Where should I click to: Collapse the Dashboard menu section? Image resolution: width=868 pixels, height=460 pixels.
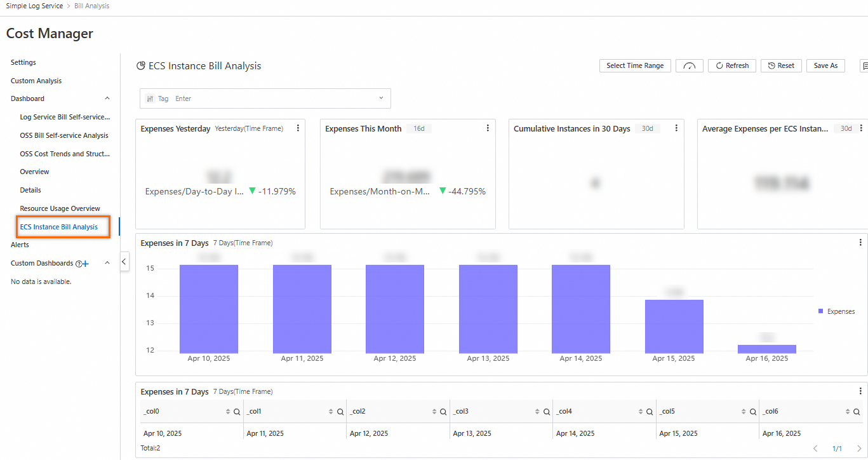(107, 98)
